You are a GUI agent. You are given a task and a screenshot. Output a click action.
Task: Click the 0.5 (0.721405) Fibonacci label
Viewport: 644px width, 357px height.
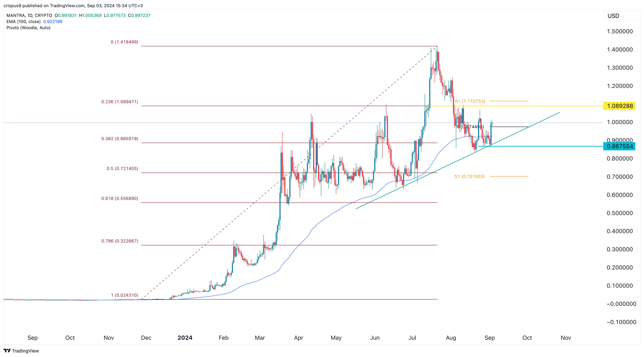pyautogui.click(x=123, y=168)
